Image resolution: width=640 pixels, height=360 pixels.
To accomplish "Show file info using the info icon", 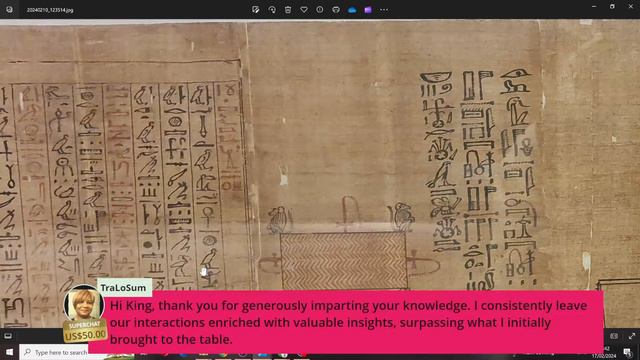I will coord(320,9).
